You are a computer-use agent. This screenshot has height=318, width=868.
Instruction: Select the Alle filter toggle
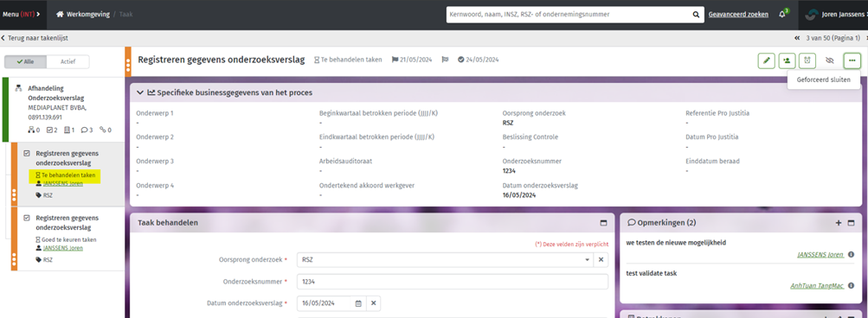25,62
